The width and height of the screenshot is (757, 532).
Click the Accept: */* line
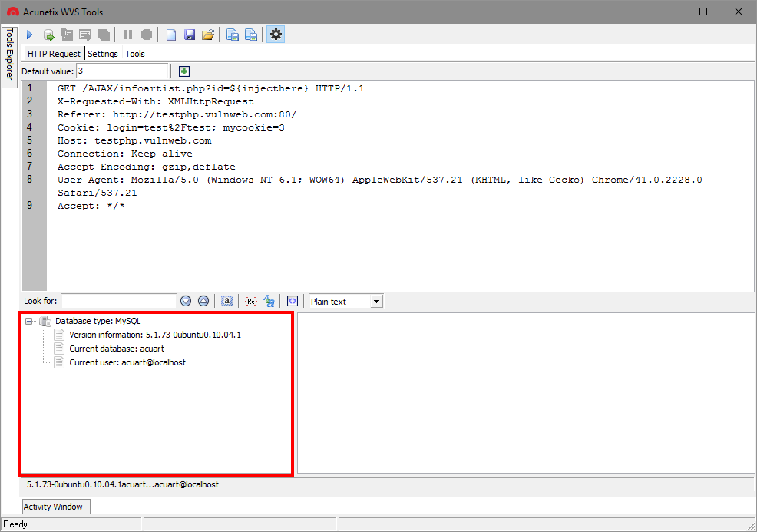(x=91, y=206)
